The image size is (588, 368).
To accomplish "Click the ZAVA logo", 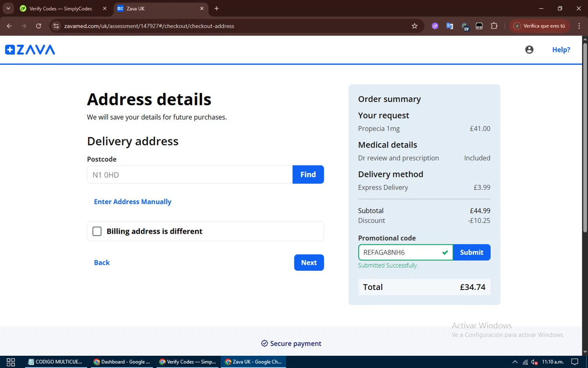I will pos(30,50).
